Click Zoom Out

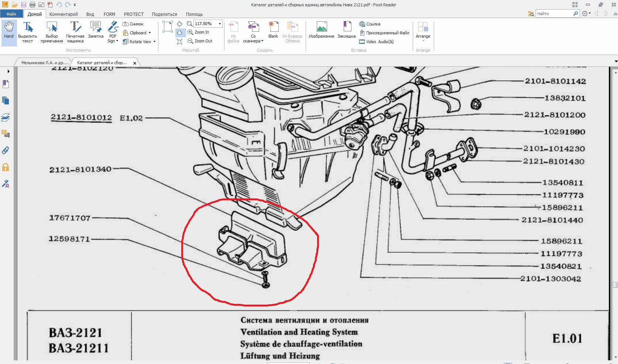point(200,41)
